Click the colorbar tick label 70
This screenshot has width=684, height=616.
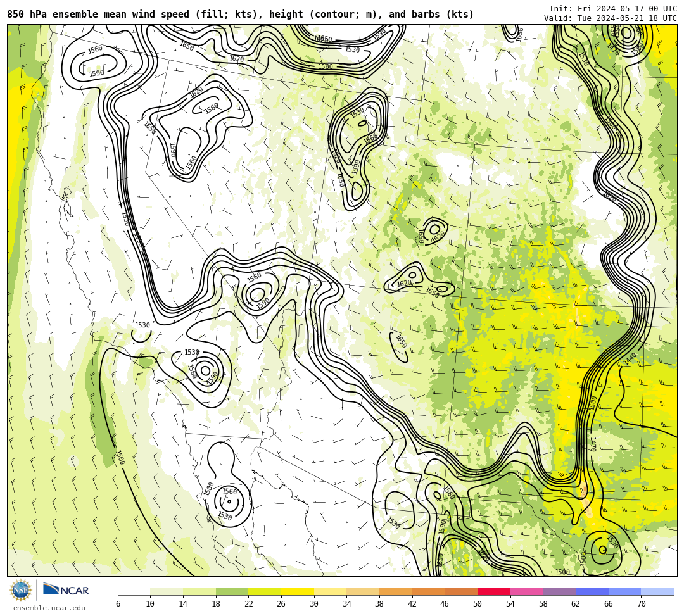point(641,604)
